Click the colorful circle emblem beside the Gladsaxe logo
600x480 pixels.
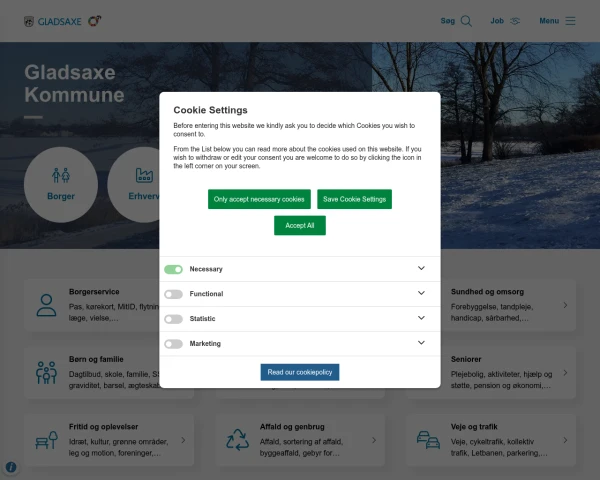pyautogui.click(x=95, y=21)
